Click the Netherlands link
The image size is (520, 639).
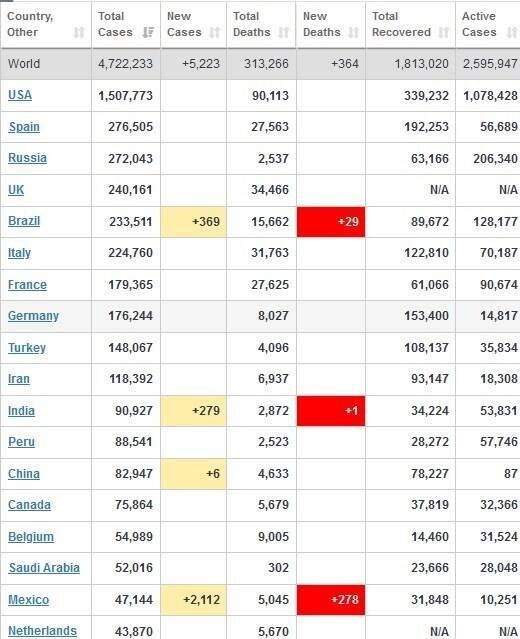[42, 631]
